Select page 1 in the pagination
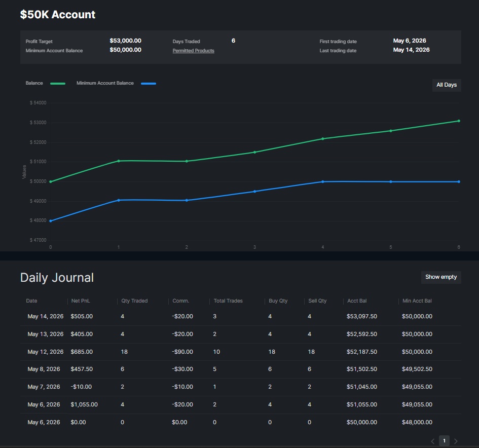This screenshot has width=479, height=448. pos(444,441)
